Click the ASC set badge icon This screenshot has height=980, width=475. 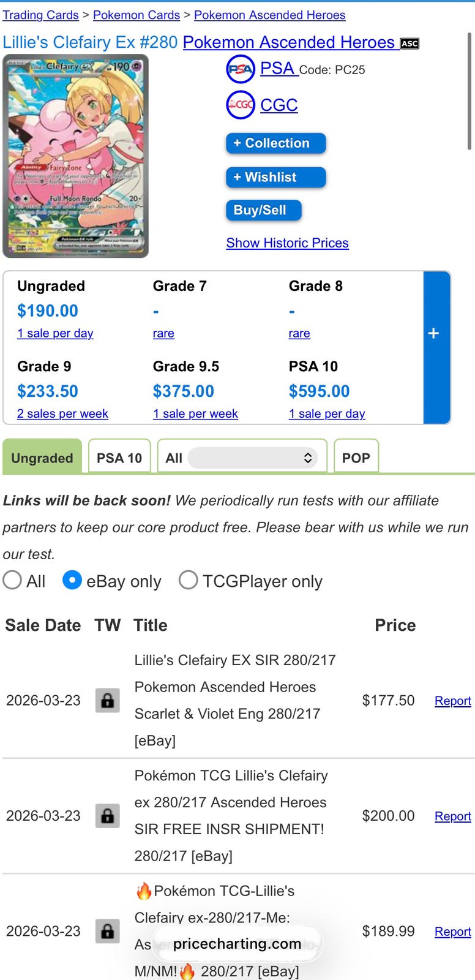coord(410,43)
